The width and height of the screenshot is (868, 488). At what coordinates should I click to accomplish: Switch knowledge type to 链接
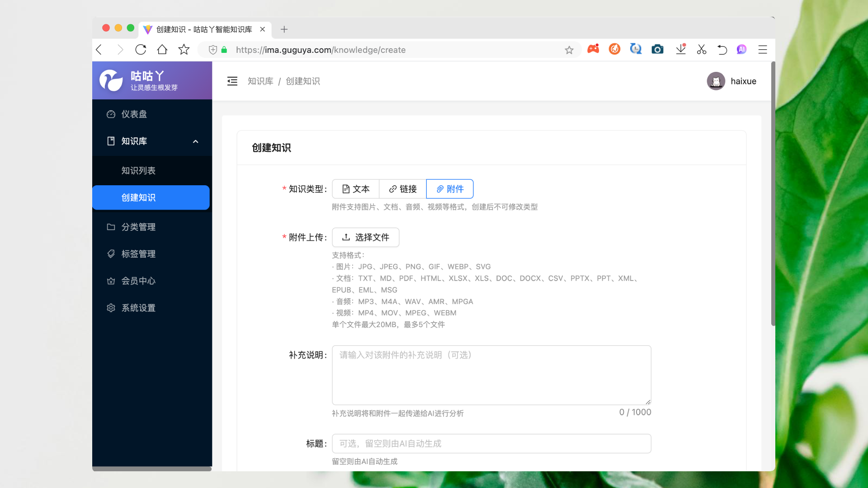[x=402, y=189]
